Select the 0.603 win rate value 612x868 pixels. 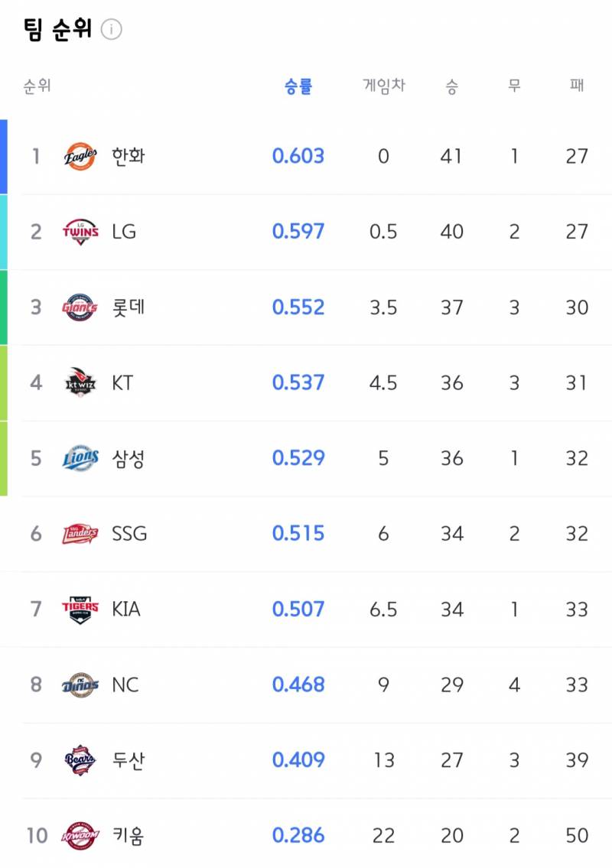tap(298, 156)
